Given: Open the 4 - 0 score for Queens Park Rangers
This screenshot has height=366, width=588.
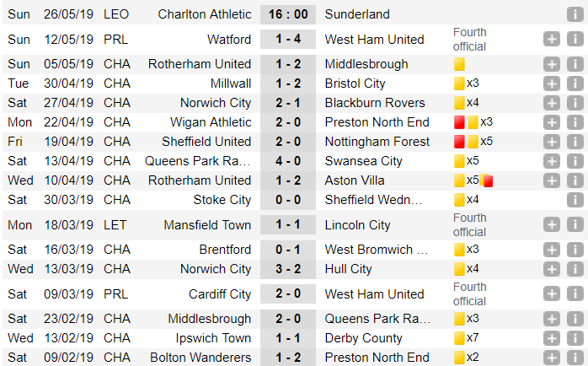Looking at the screenshot, I should coord(288,161).
